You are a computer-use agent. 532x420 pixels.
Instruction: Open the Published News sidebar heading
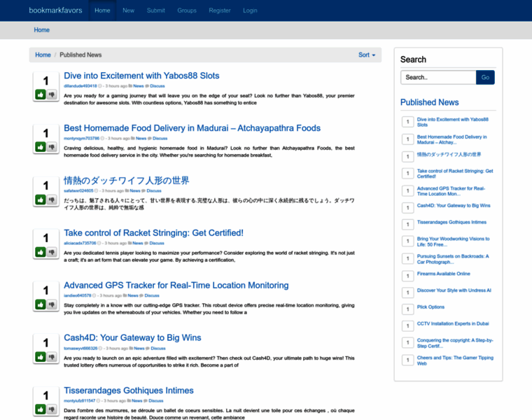[429, 102]
